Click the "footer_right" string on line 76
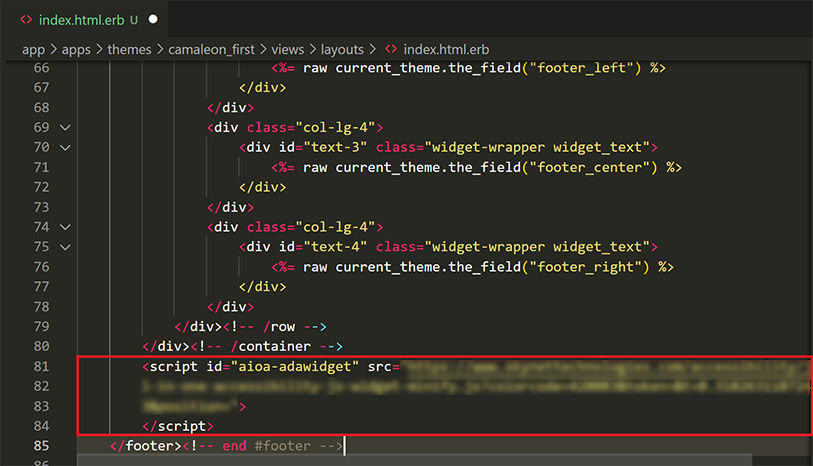813x466 pixels. (589, 267)
